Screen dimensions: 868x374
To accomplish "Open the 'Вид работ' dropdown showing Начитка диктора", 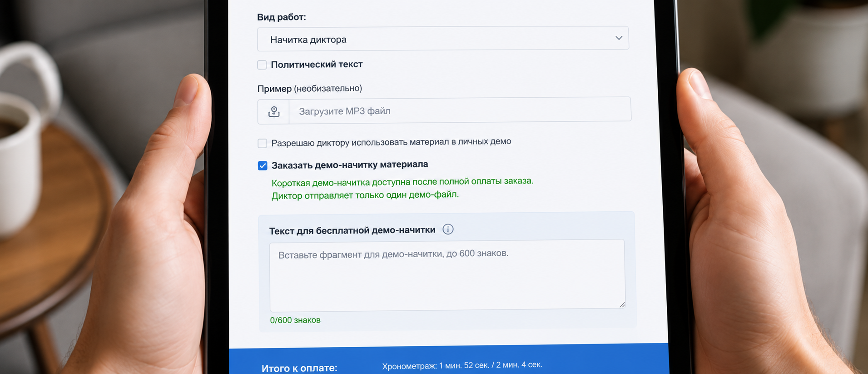I will pos(443,39).
